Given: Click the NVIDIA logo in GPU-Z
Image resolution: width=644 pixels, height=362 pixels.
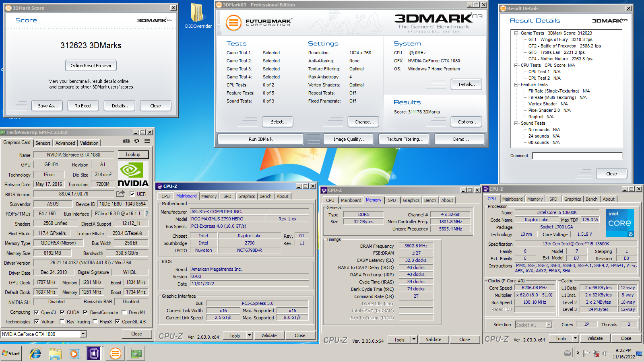Looking at the screenshot, I should (x=133, y=174).
